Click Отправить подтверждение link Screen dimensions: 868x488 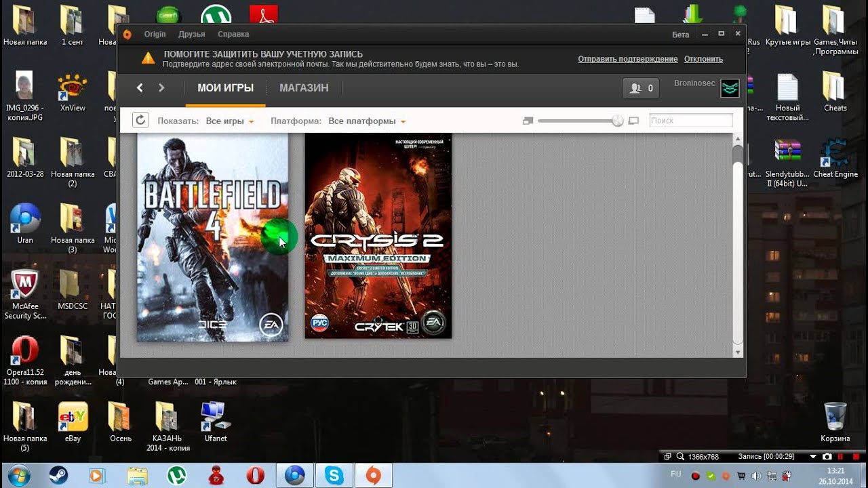[x=628, y=59]
